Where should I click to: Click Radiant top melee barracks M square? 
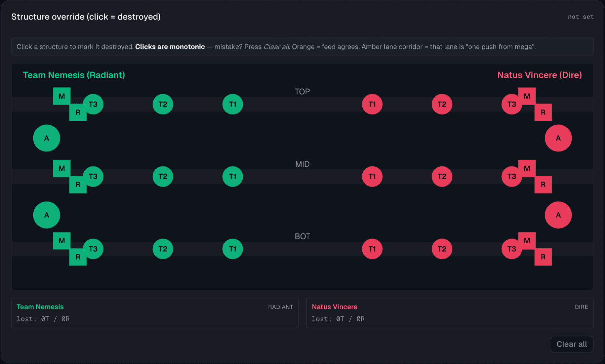point(62,96)
